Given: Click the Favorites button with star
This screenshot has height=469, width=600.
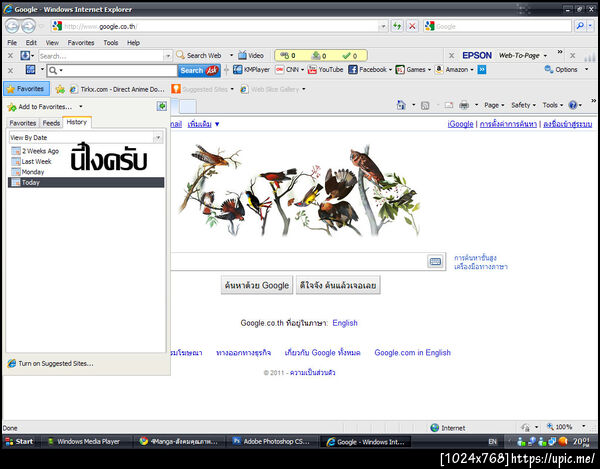Looking at the screenshot, I should tap(26, 89).
